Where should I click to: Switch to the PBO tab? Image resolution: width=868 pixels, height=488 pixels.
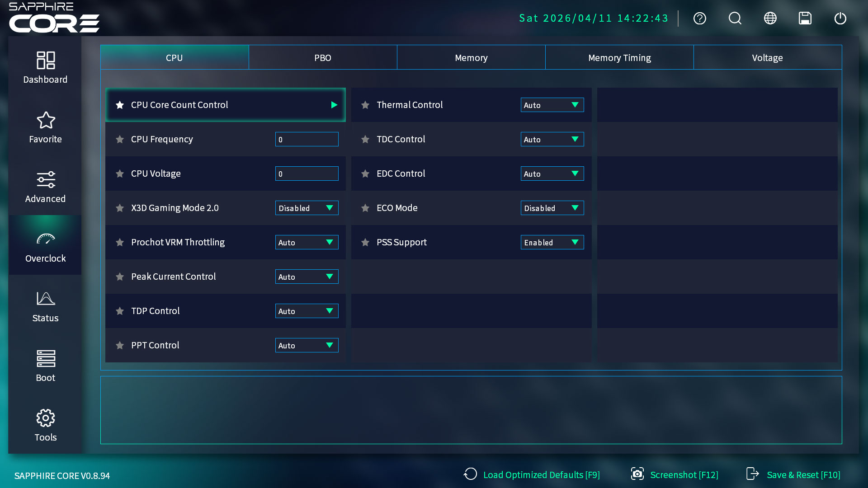[323, 58]
